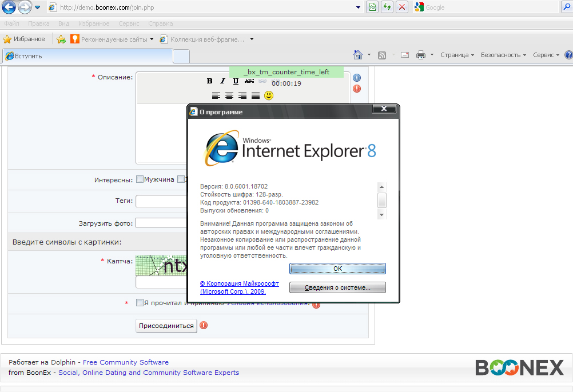Viewport: 573px width, 392px height.
Task: Apply Italic formatting in description editor
Action: coord(223,81)
